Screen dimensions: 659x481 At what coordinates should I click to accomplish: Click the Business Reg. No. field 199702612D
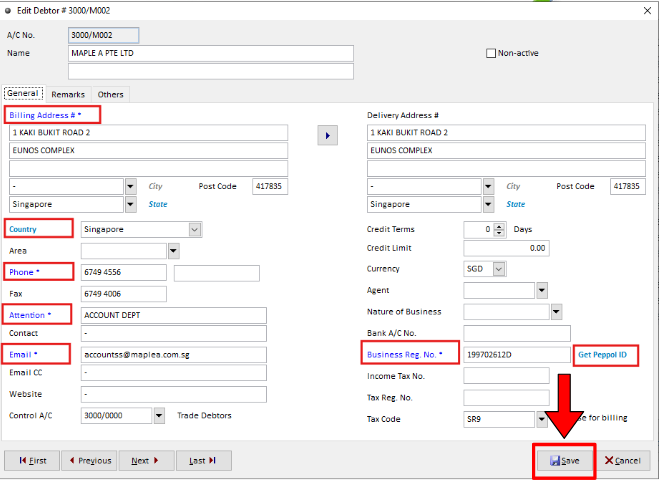pos(517,355)
